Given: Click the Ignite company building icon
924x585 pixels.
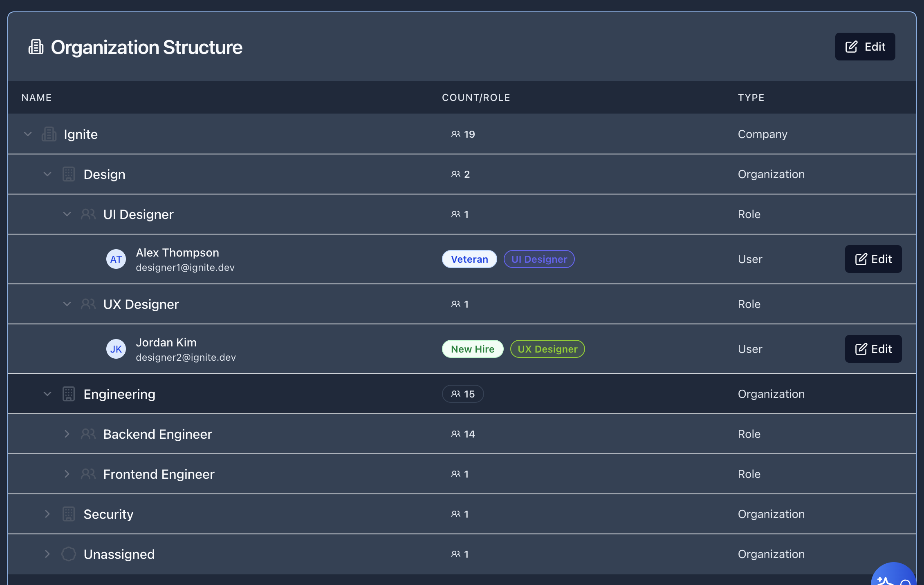Looking at the screenshot, I should pyautogui.click(x=49, y=134).
